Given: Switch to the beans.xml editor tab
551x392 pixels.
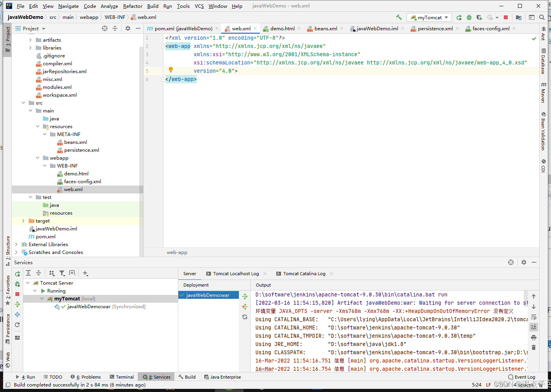Looking at the screenshot, I should point(325,28).
